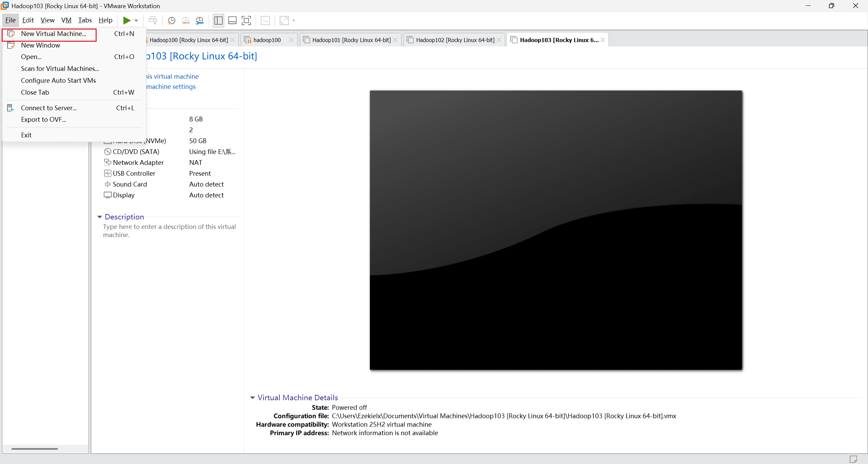
Task: Open the VM menu
Action: tap(66, 20)
